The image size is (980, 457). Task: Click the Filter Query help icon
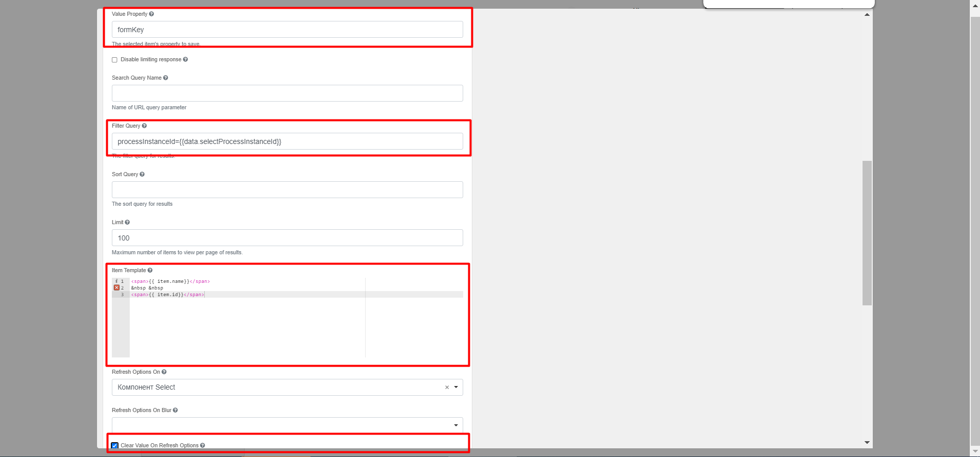click(144, 126)
